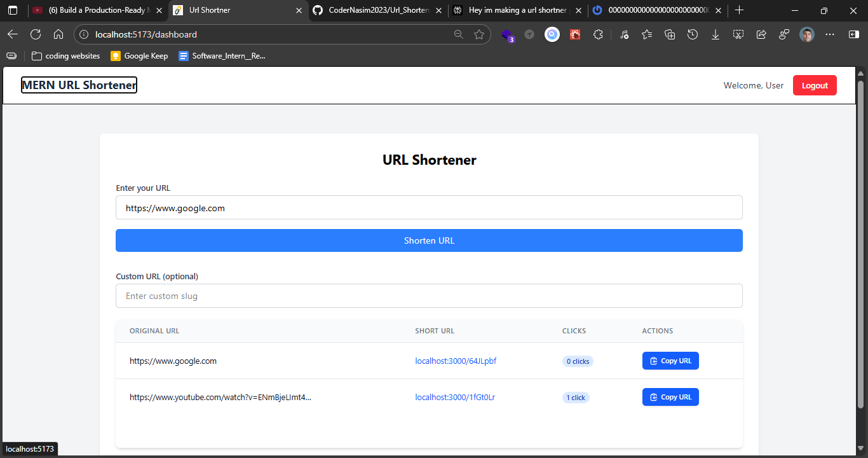This screenshot has width=868, height=458.
Task: Share the page via the Share icon
Action: (x=761, y=34)
